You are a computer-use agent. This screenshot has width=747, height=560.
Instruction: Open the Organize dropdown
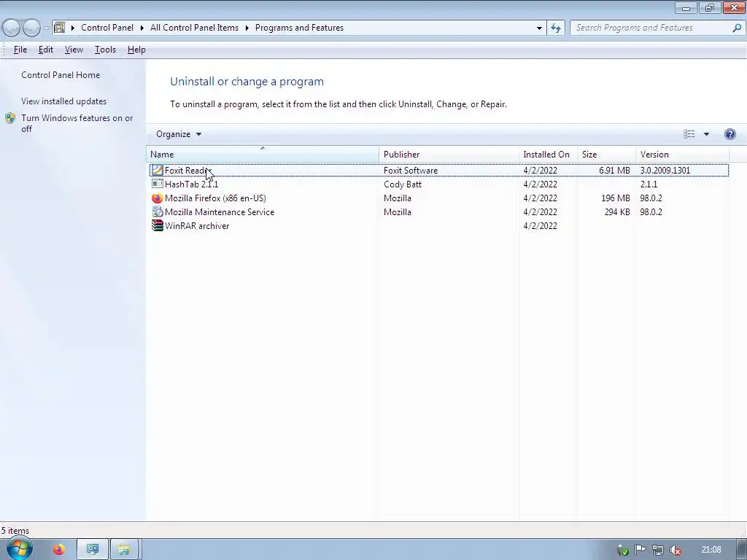click(x=179, y=134)
